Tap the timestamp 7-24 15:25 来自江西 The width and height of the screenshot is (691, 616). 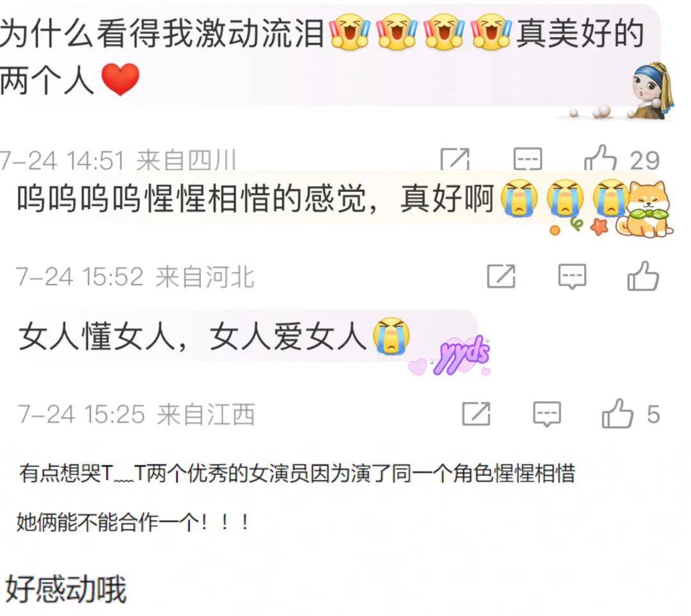(x=136, y=415)
